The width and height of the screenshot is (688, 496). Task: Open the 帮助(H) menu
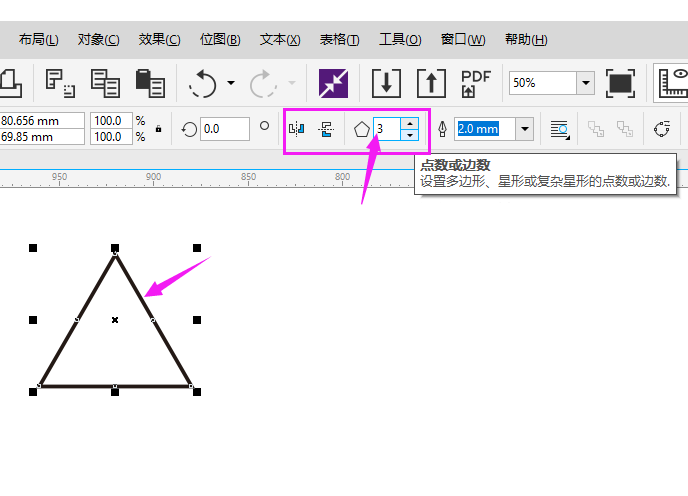pos(526,40)
